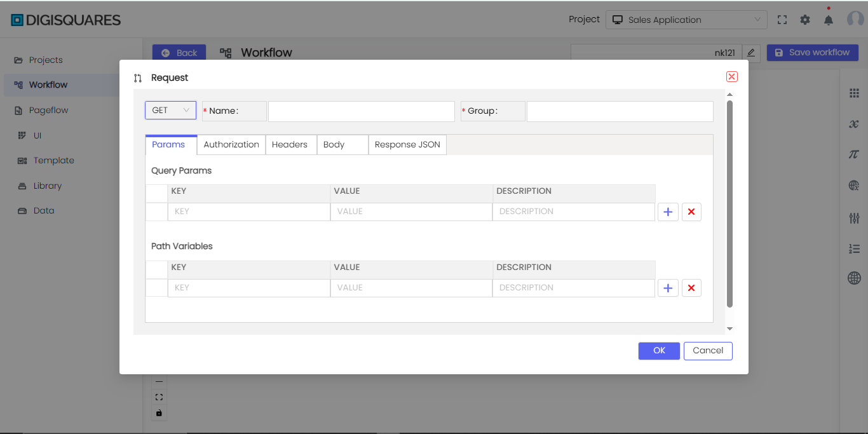The height and width of the screenshot is (434, 868).
Task: Close the Request dialog
Action: coord(731,76)
